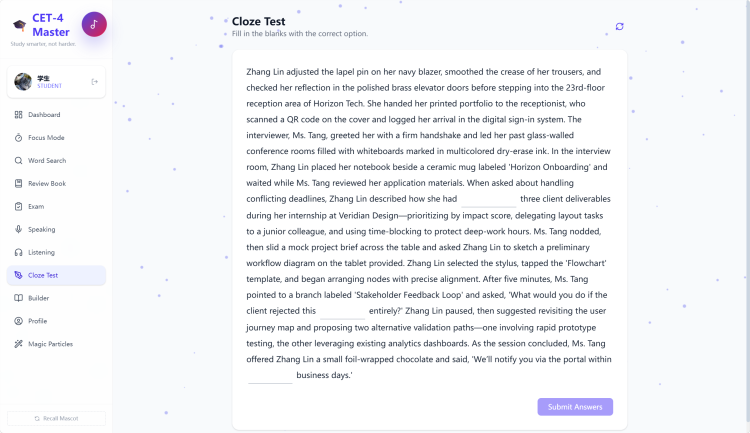The width and height of the screenshot is (750, 433).
Task: Select the active Cloze Test sidebar item
Action: click(56, 276)
